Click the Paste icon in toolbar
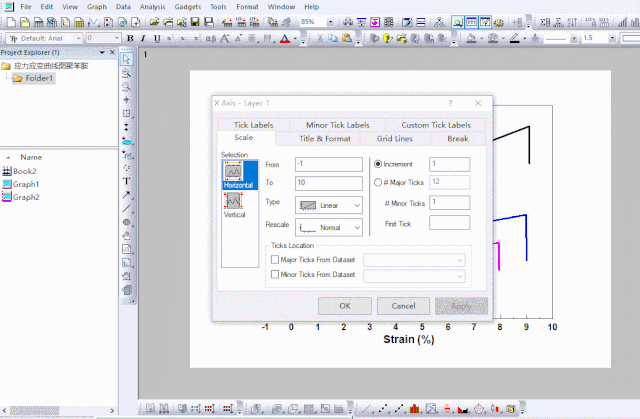This screenshot has width=640, height=419. [347, 39]
